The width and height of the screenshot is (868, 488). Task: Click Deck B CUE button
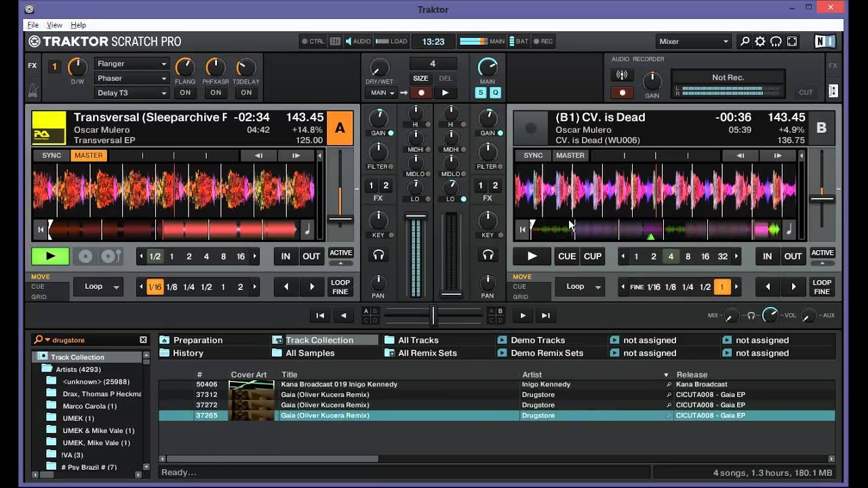(x=567, y=256)
